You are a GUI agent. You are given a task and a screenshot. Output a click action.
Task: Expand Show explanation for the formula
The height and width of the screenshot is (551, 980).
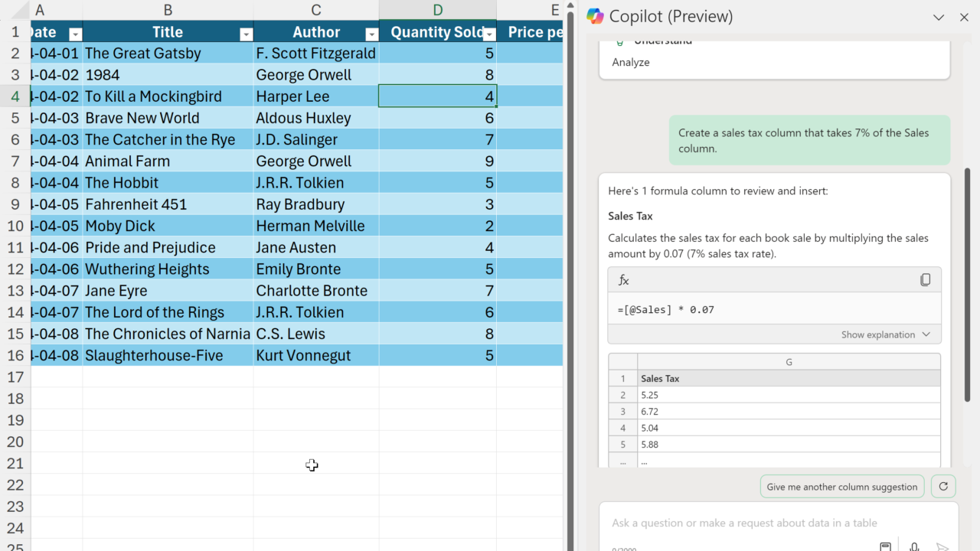[886, 334]
